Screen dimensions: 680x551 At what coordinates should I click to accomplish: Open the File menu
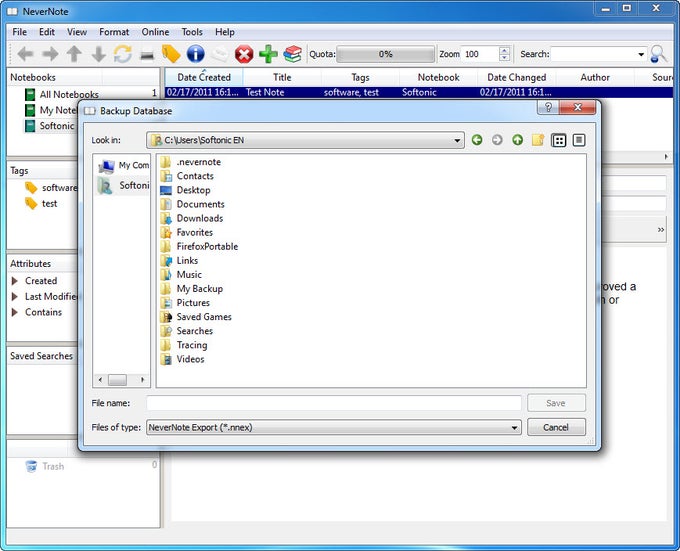(20, 32)
